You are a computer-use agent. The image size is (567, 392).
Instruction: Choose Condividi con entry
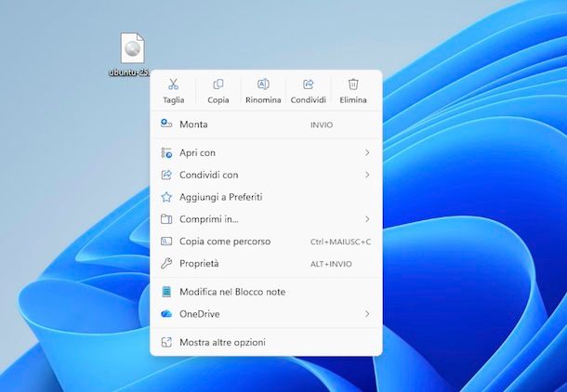point(266,175)
